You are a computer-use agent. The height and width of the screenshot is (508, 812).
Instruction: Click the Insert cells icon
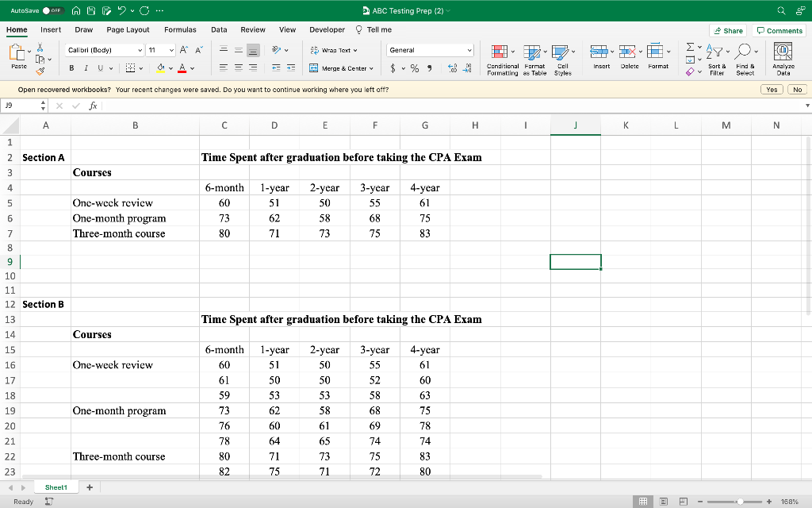coord(599,52)
